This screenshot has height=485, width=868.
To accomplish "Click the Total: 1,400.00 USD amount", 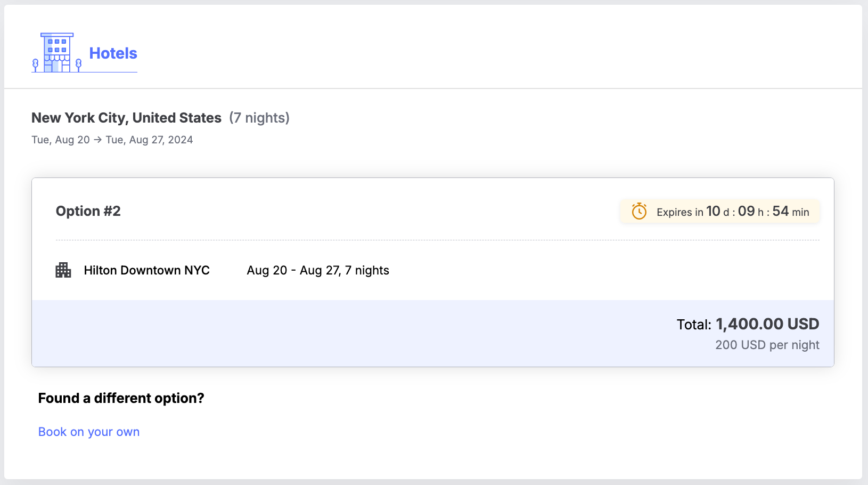I will pyautogui.click(x=748, y=324).
